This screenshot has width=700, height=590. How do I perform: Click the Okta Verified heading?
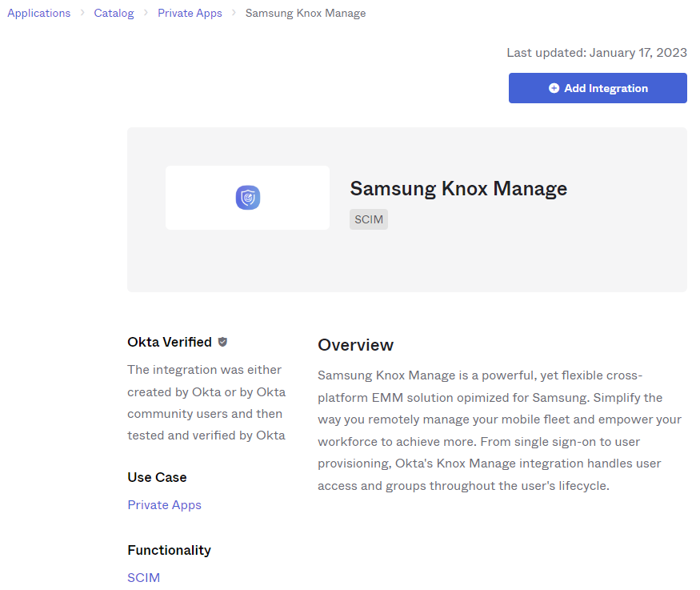tap(170, 342)
